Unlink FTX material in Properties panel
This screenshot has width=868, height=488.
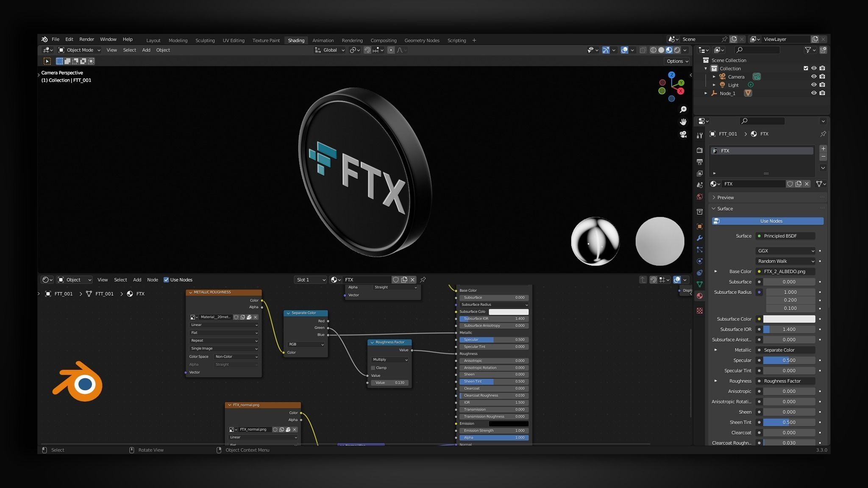(x=807, y=184)
